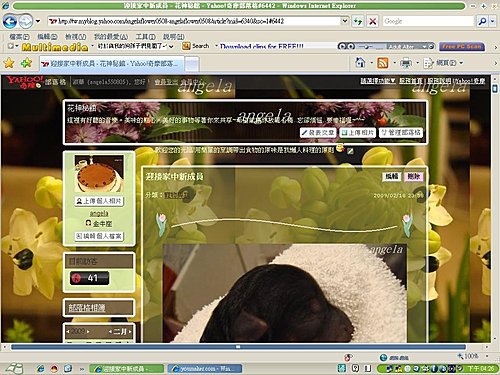Click the green Refresh arrows icon
Screen dimensions: 500x375
pos(358,21)
